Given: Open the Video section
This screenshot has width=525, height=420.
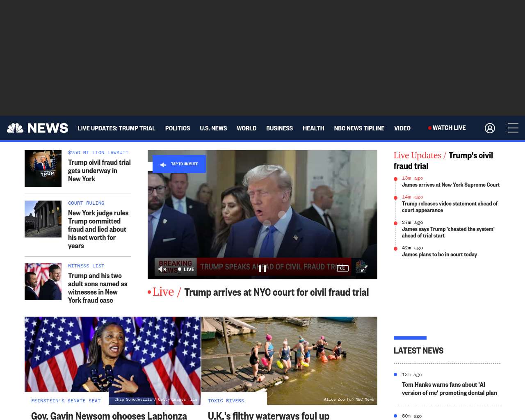Looking at the screenshot, I should tap(402, 128).
